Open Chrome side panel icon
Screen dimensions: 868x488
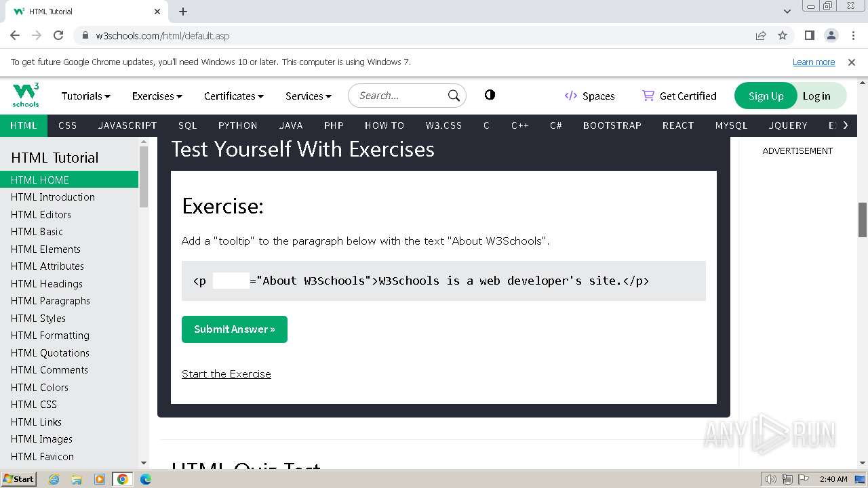pyautogui.click(x=810, y=35)
